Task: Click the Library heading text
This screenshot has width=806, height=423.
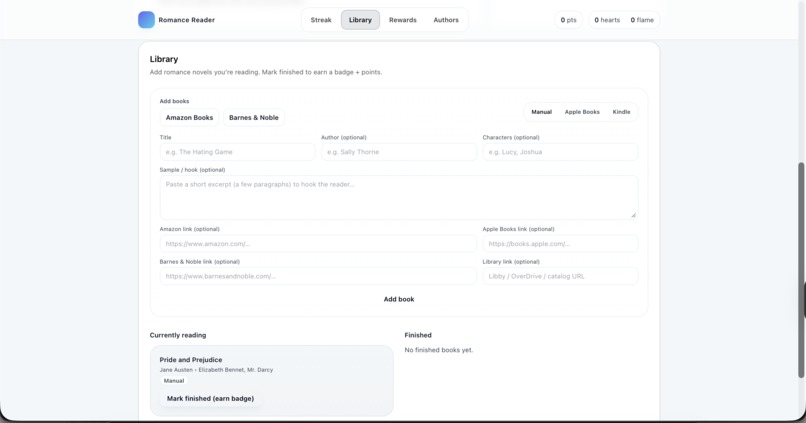Action: tap(164, 59)
